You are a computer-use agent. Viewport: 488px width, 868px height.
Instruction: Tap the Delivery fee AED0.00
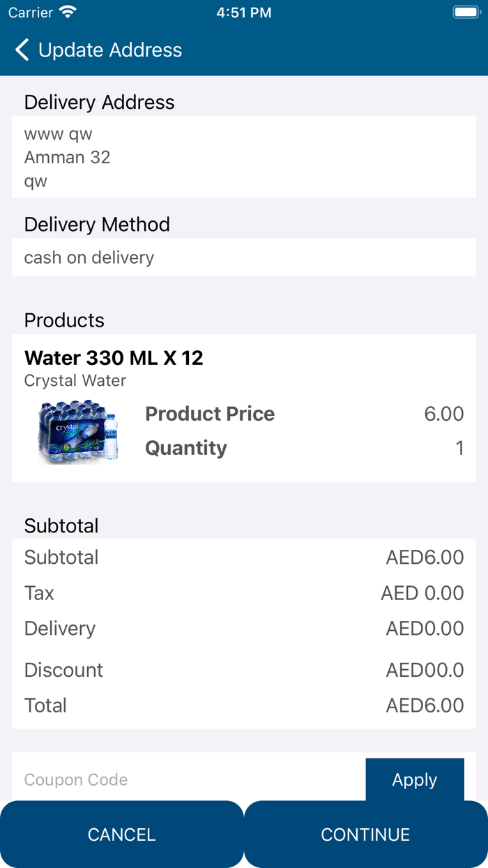(x=425, y=628)
